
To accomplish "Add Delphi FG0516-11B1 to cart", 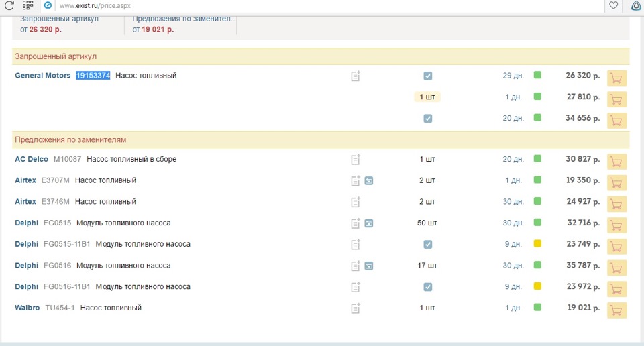I will [616, 290].
